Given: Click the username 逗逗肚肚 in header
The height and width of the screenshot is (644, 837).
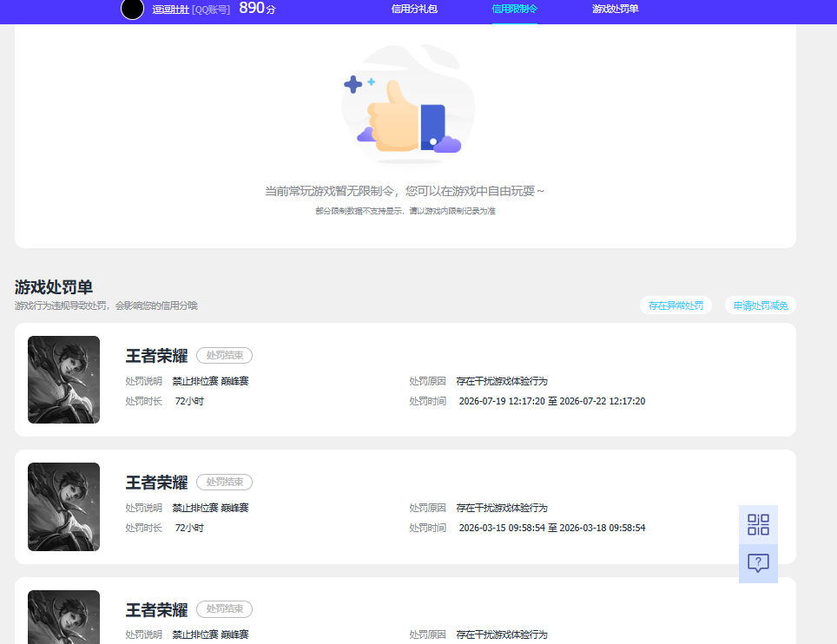Looking at the screenshot, I should (170, 10).
